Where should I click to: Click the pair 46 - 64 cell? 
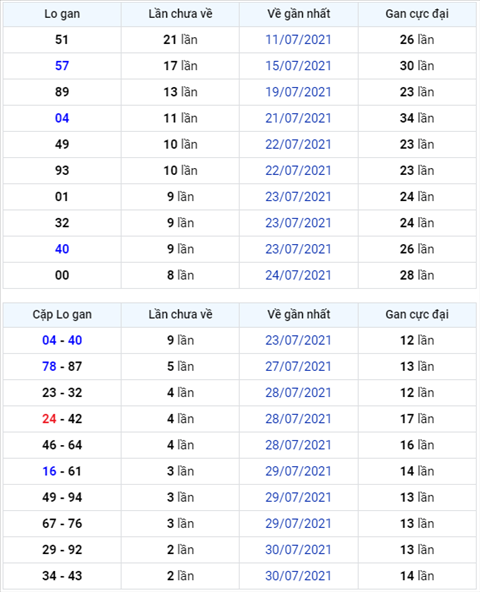pyautogui.click(x=62, y=445)
